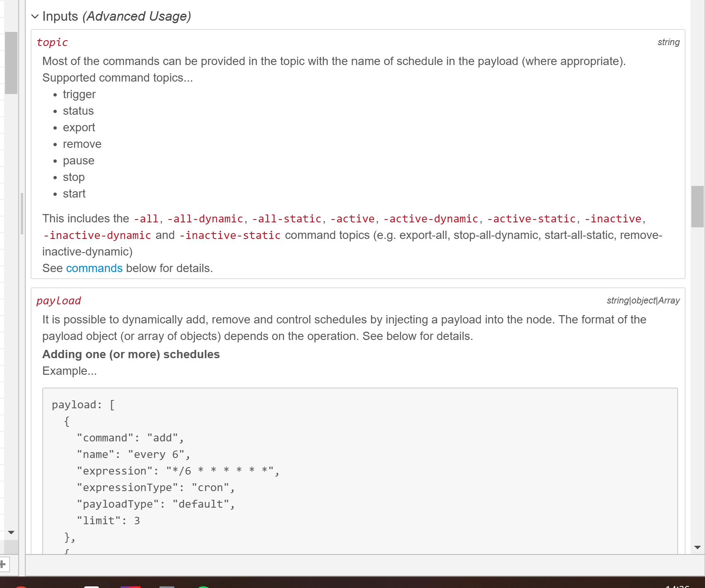Image resolution: width=705 pixels, height=588 pixels.
Task: Click the 'stop' list item
Action: (x=74, y=177)
